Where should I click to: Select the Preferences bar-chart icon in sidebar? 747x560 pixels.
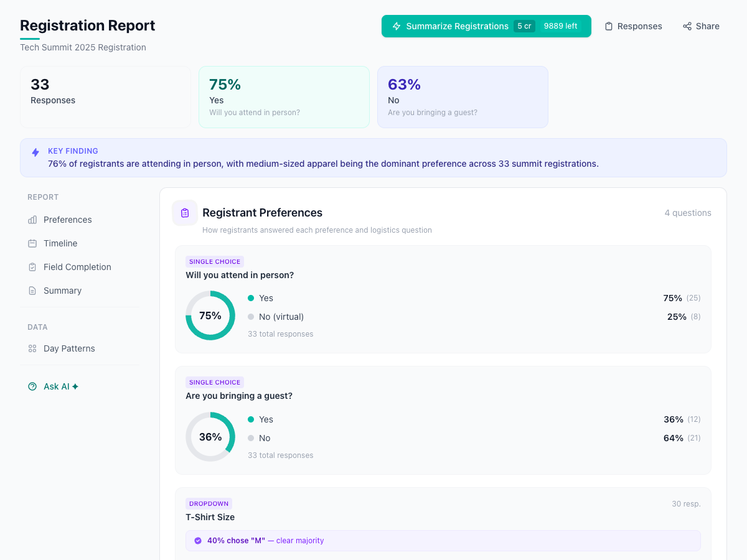pos(32,220)
